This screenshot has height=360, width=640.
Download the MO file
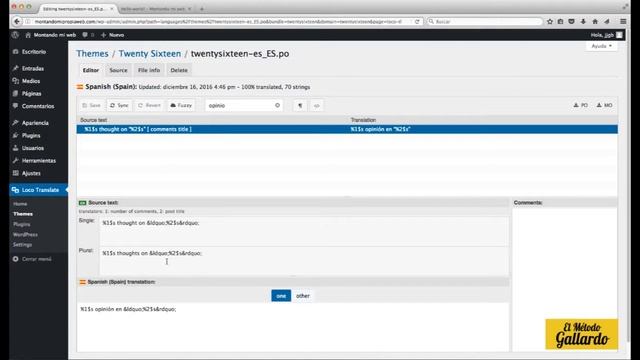point(604,105)
